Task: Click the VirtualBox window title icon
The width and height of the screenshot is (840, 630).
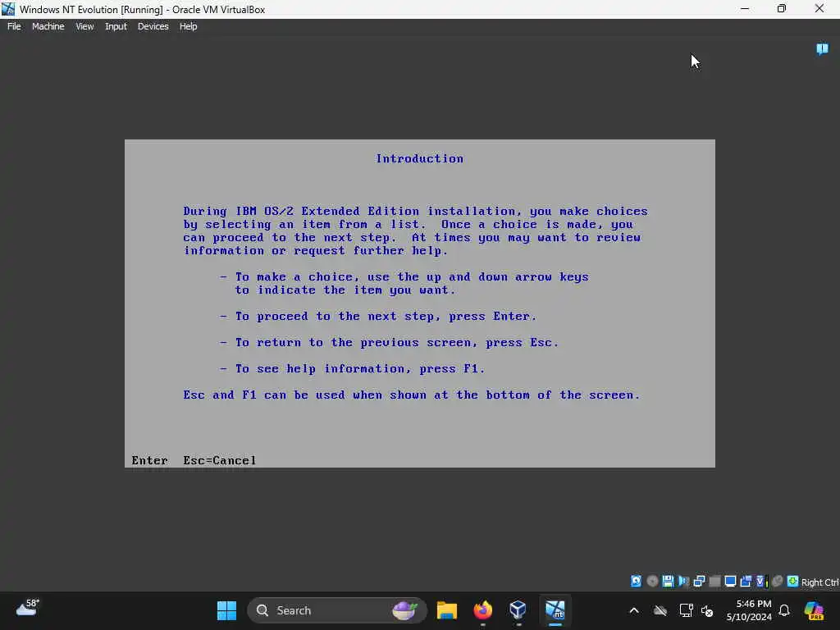Action: [x=8, y=9]
